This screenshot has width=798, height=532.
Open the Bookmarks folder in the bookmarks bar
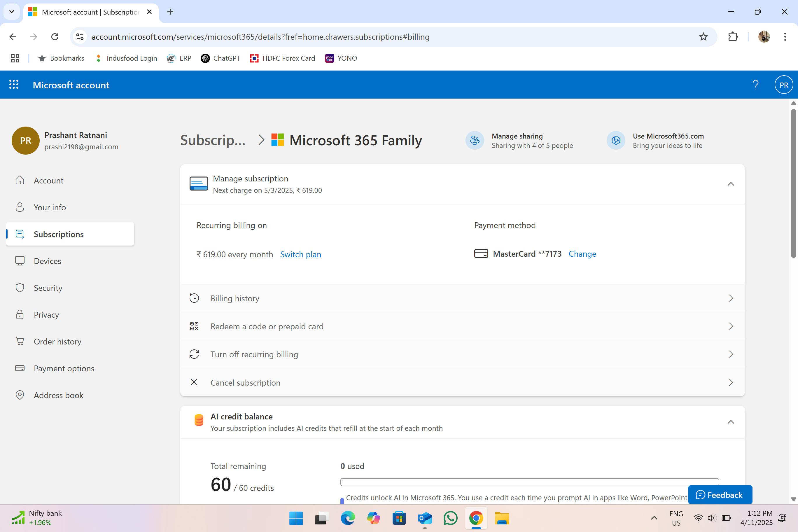pyautogui.click(x=61, y=58)
